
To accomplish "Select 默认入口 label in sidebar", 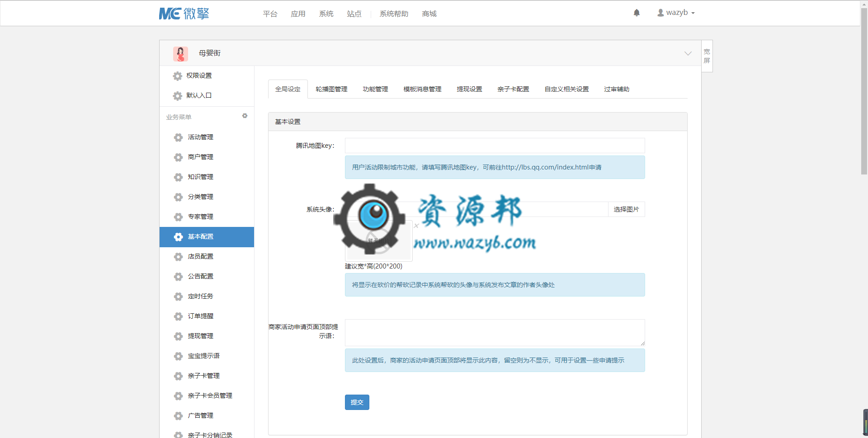I will (199, 95).
